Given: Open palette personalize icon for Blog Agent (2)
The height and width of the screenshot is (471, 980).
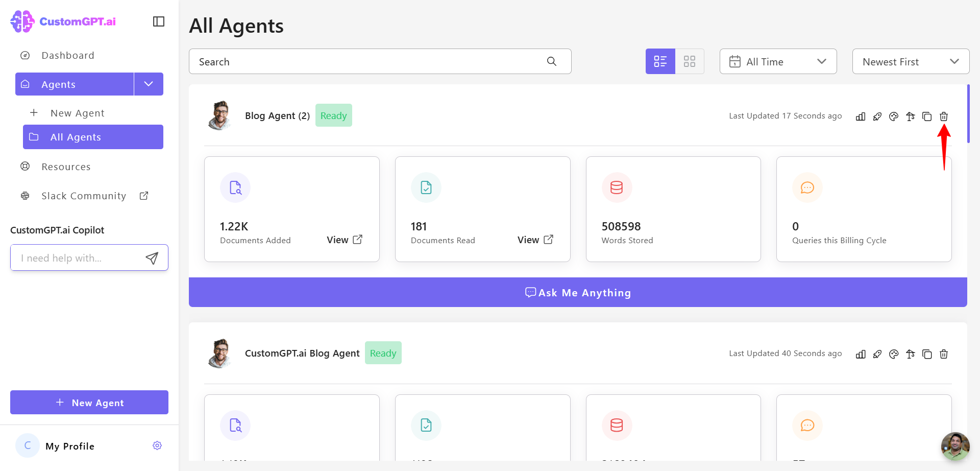Looking at the screenshot, I should [x=894, y=116].
